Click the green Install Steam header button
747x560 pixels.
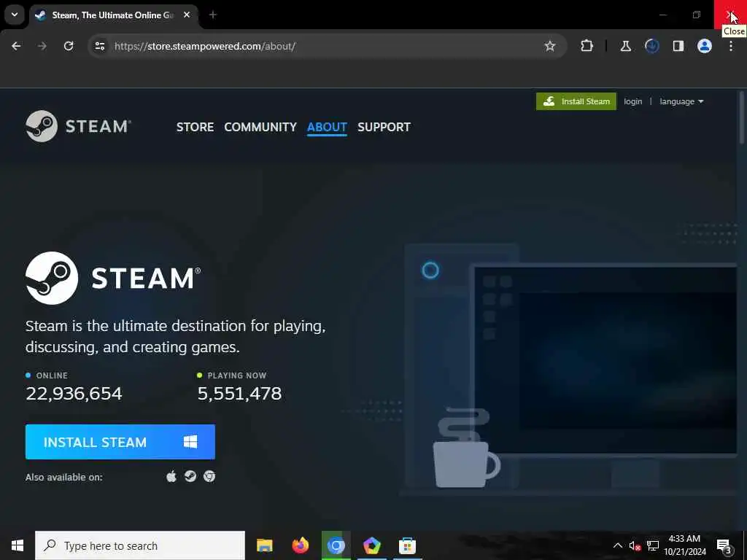pyautogui.click(x=576, y=101)
